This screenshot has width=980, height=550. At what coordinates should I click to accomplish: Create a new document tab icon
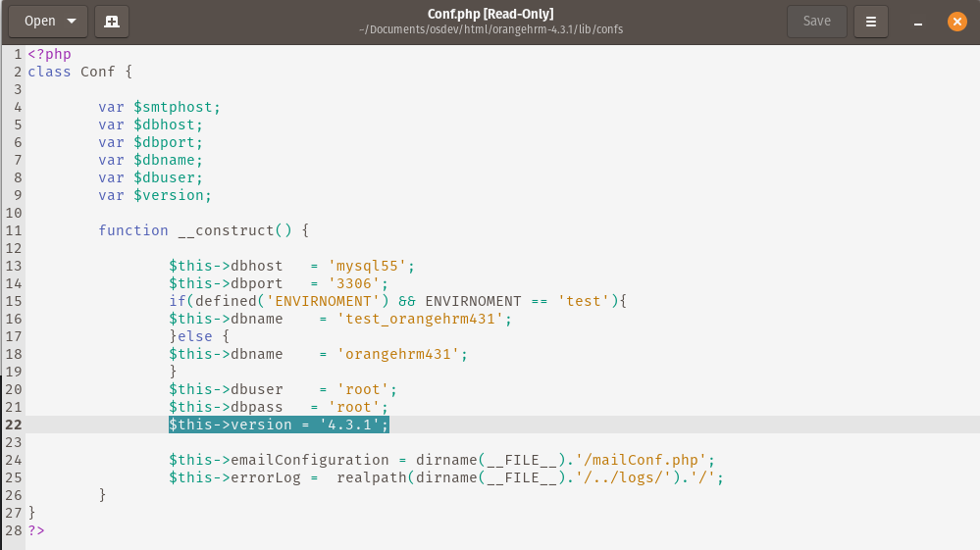point(112,22)
